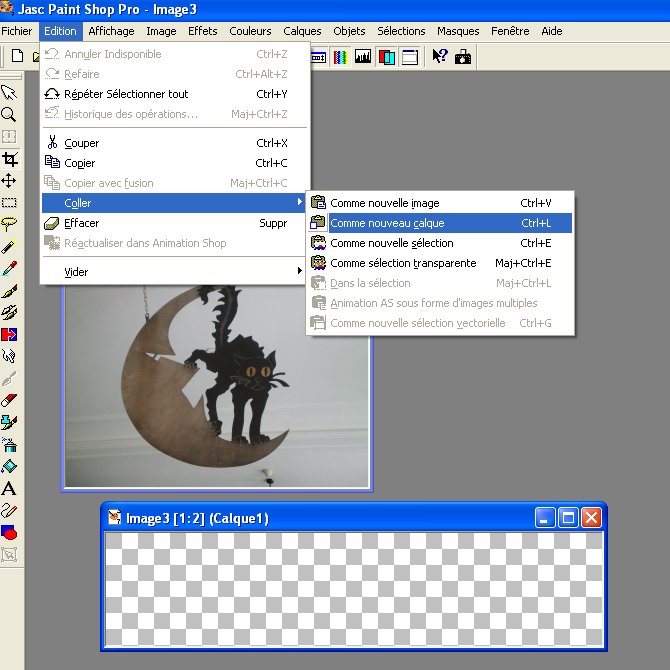
Task: Open the Fichier menu
Action: tap(17, 31)
